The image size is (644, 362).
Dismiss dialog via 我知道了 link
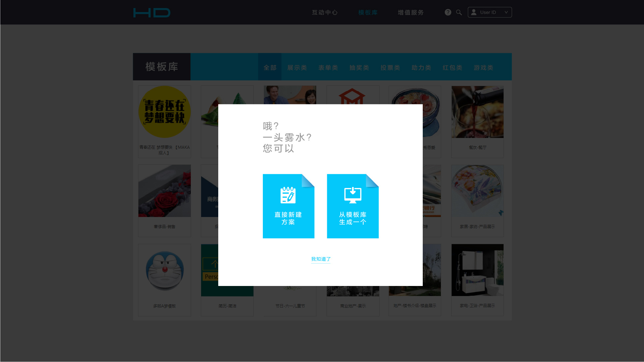point(321,259)
